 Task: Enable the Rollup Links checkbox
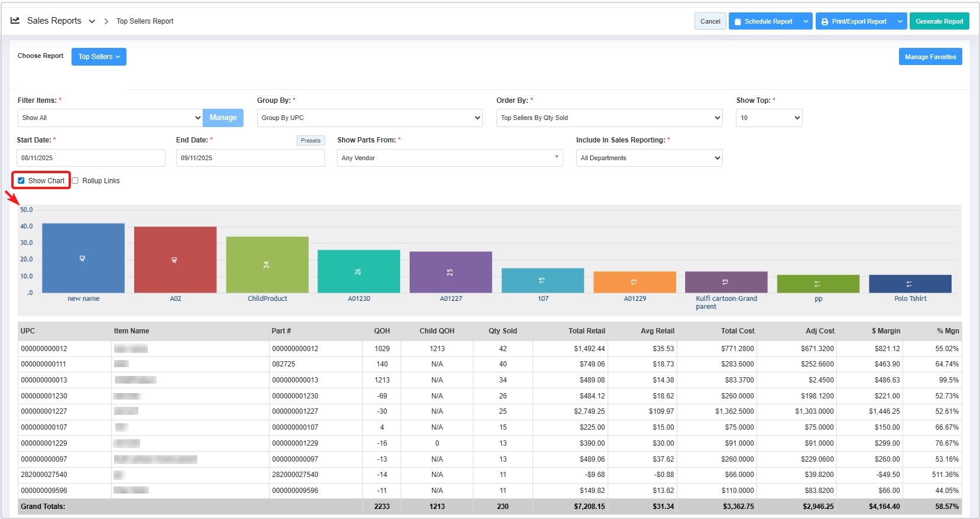[75, 181]
